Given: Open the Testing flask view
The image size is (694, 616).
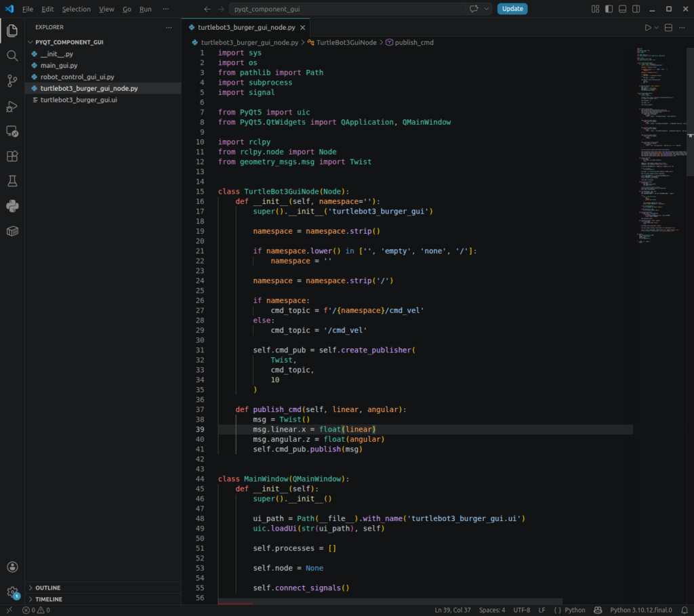Looking at the screenshot, I should pyautogui.click(x=12, y=181).
